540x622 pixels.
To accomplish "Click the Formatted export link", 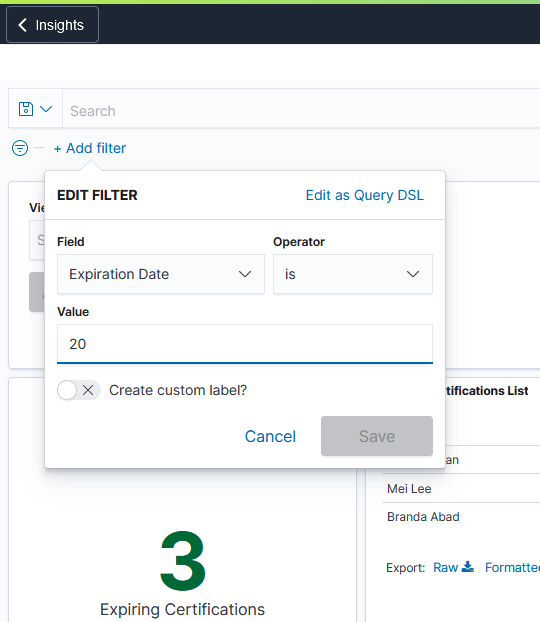I will (512, 567).
